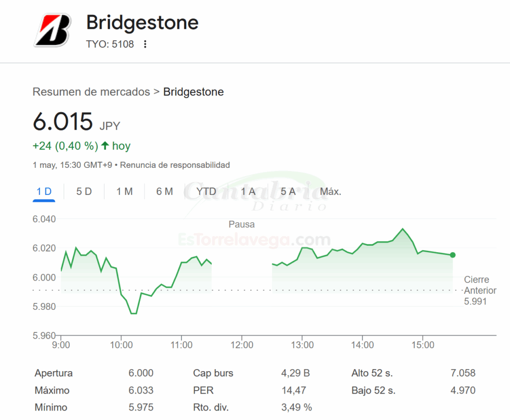Click the 15:00 time axis label
Image resolution: width=510 pixels, height=420 pixels.
(x=423, y=345)
